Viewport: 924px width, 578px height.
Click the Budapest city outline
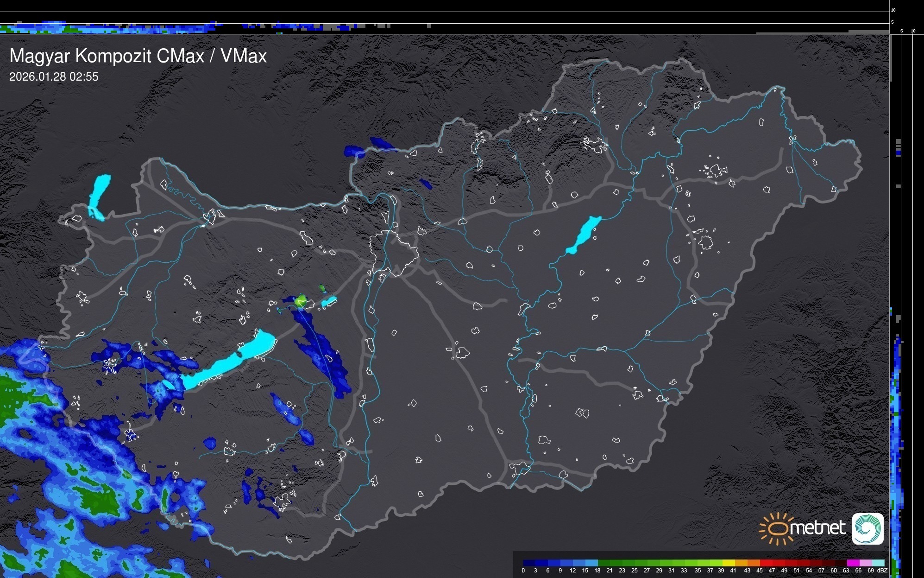(x=394, y=253)
